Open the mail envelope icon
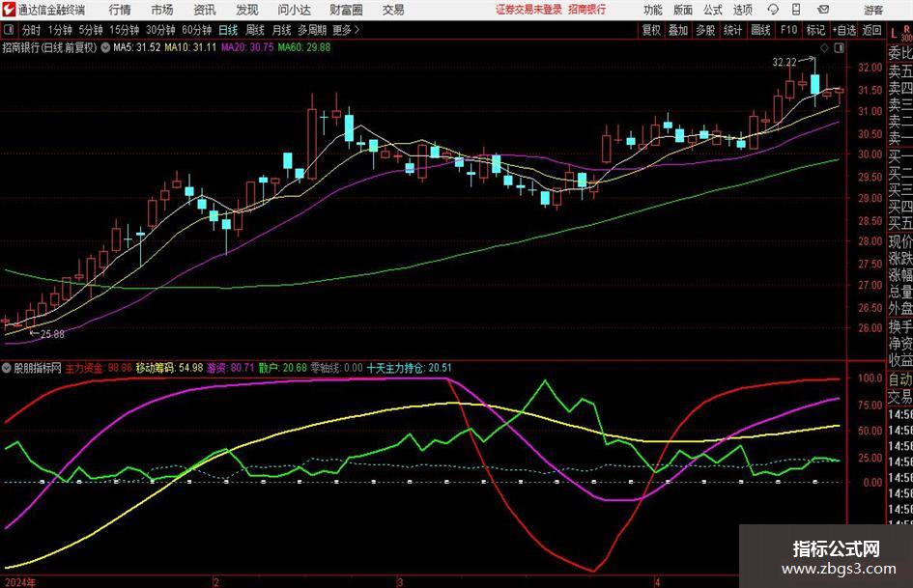 tap(823, 10)
